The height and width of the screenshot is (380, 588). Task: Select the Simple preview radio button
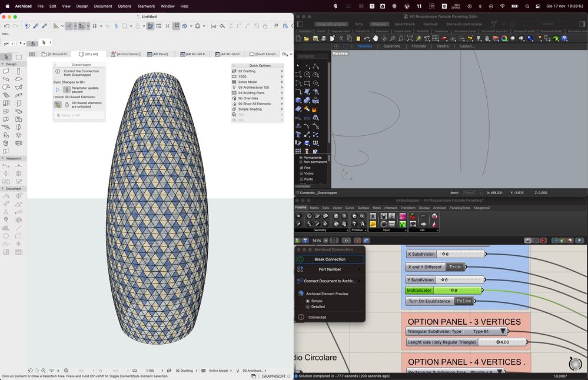(x=307, y=301)
